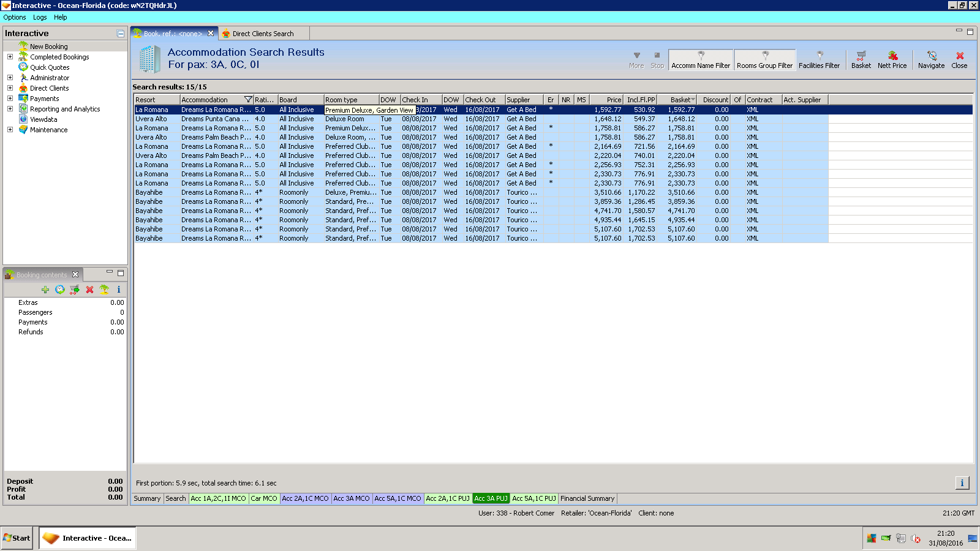
Task: Click the palm tree icon in Booking contents toolbar
Action: coord(104,290)
